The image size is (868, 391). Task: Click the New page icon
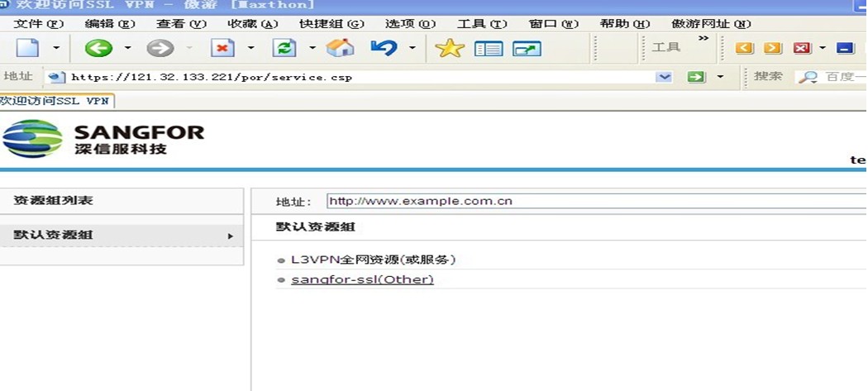(27, 48)
